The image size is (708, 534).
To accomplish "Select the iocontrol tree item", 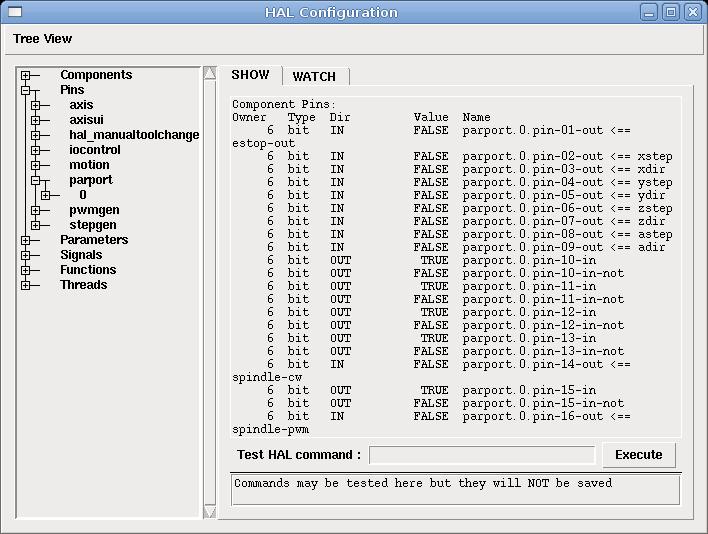I will click(x=95, y=149).
